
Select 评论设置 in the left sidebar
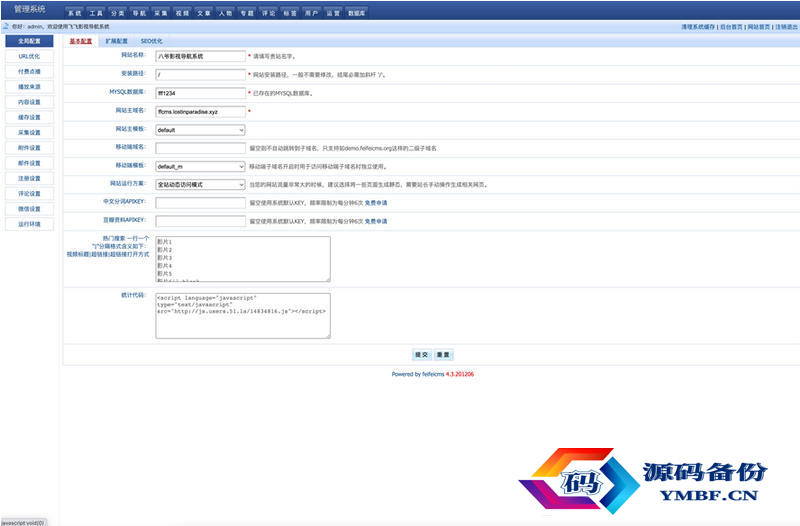point(29,194)
